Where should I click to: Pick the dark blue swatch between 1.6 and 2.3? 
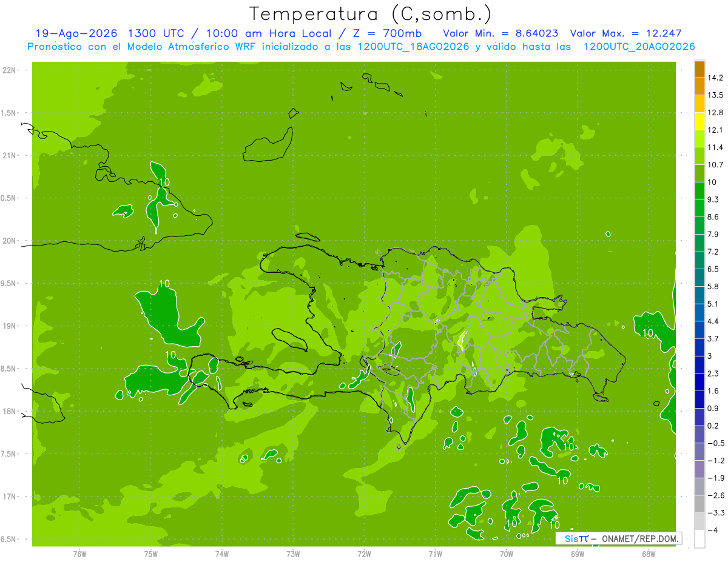click(x=699, y=382)
